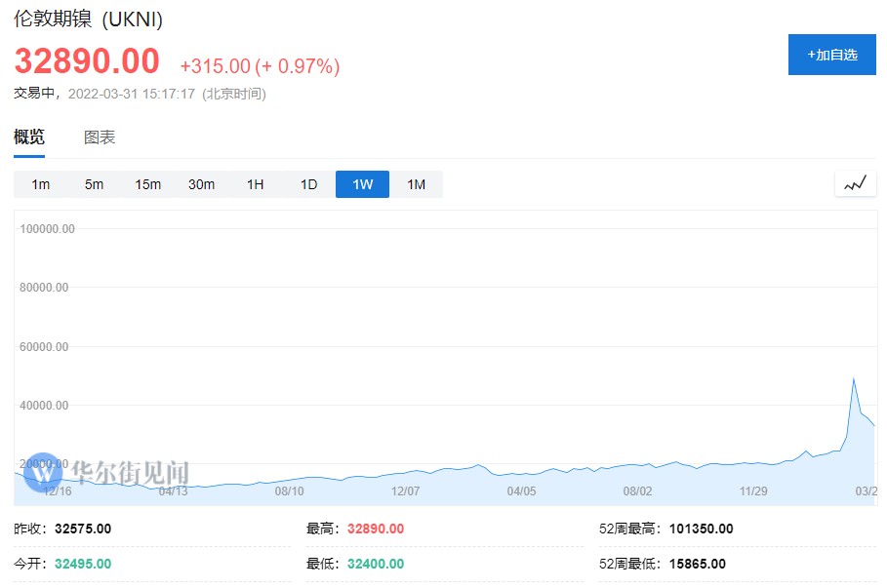887x588 pixels.
Task: Choose the 15m interval
Action: click(147, 184)
